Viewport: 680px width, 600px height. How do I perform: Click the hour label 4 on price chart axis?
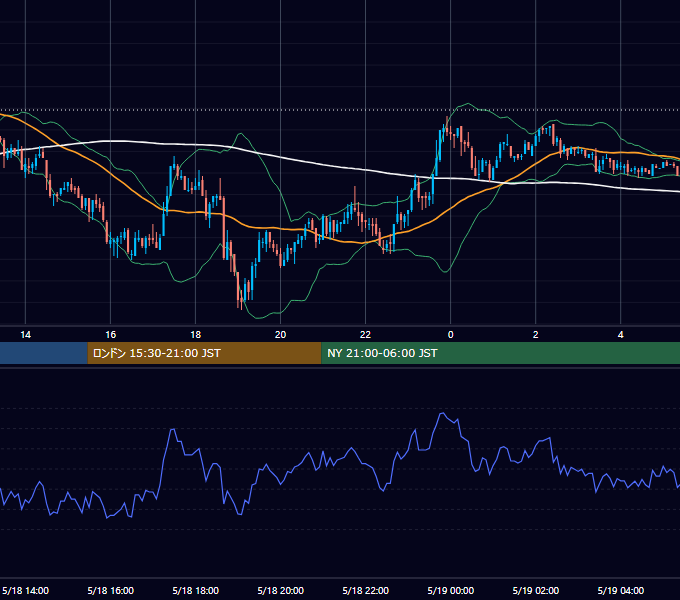pyautogui.click(x=621, y=334)
